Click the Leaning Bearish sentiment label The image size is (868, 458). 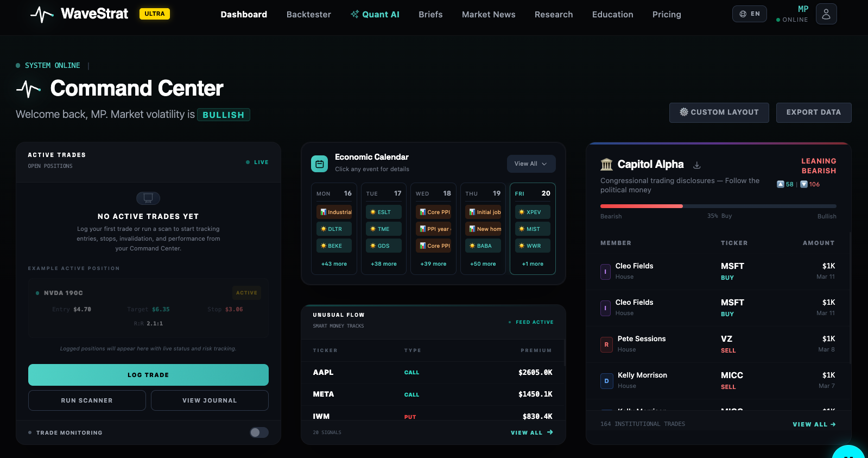click(819, 166)
